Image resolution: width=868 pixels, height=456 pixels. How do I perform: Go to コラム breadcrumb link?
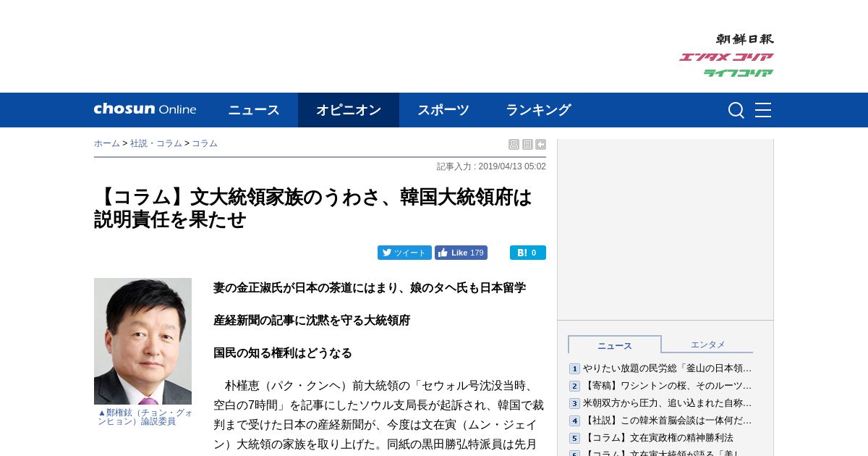click(205, 143)
